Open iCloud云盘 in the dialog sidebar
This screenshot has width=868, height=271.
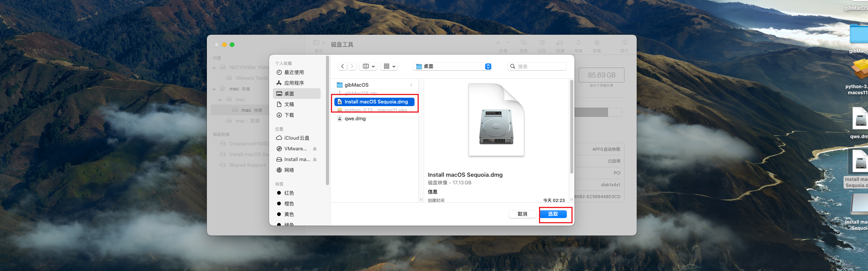pyautogui.click(x=297, y=138)
